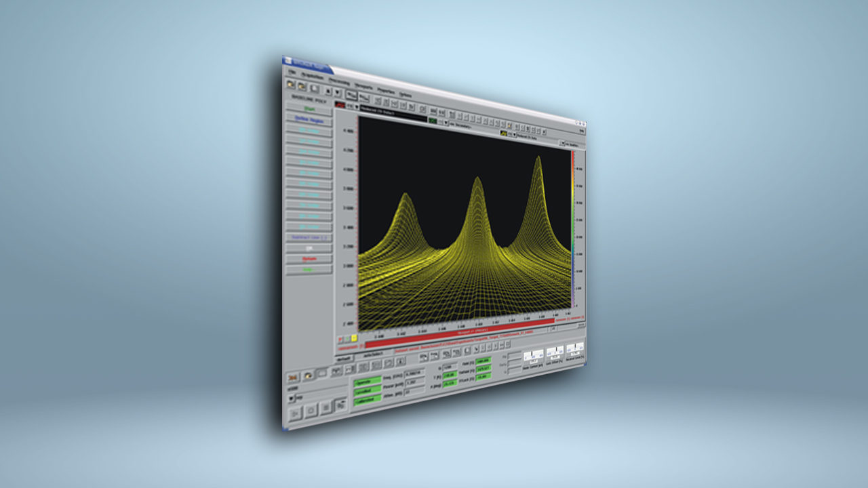Toggle the green Levelled status indicator
Viewport: 868px width, 488px height.
tap(368, 401)
